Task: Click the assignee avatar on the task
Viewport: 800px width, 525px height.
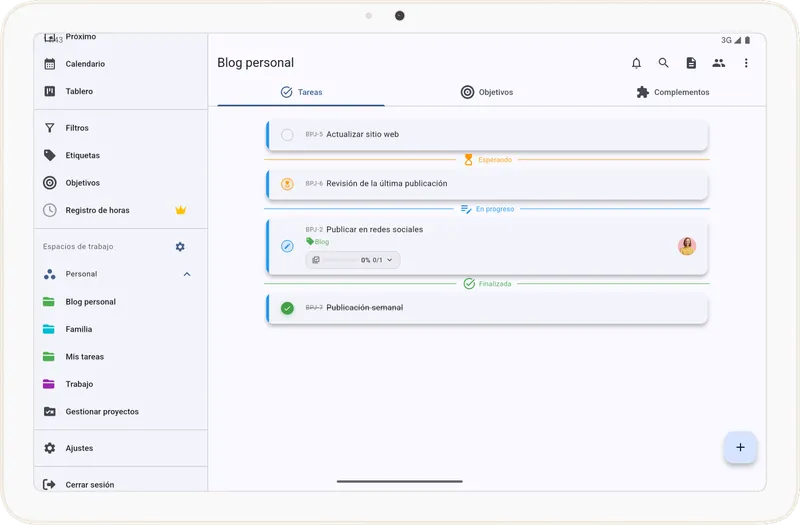Action: pyautogui.click(x=687, y=246)
